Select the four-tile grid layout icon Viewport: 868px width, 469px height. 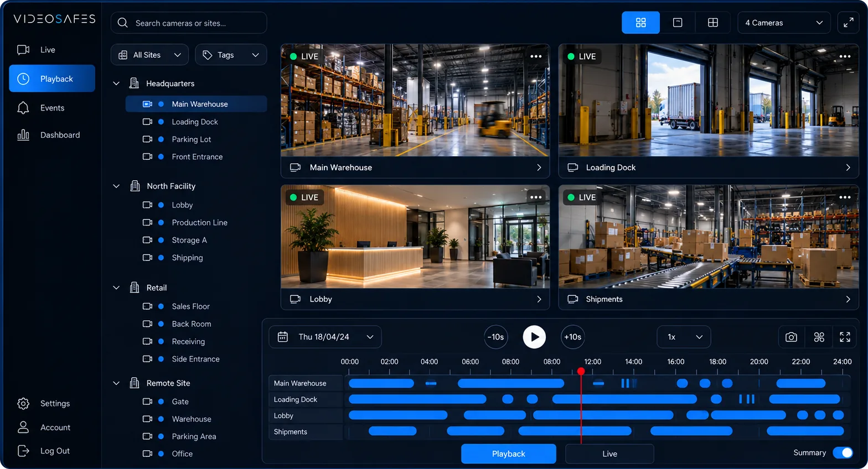pos(640,23)
